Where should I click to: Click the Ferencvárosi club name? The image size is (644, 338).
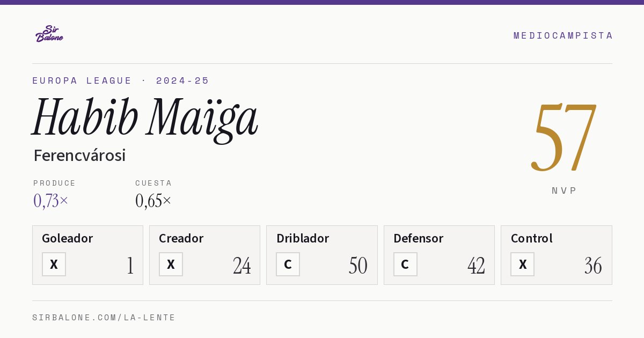pos(79,156)
